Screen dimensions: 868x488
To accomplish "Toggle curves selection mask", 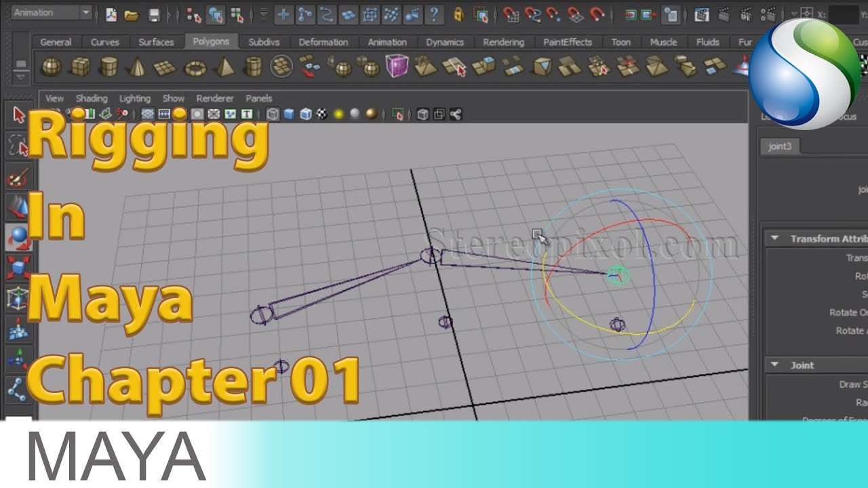I will click(327, 14).
